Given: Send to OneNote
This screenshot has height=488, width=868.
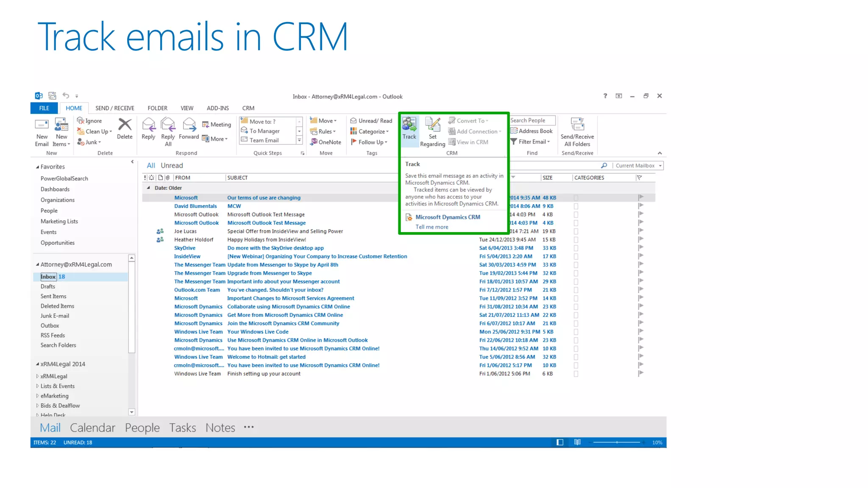Looking at the screenshot, I should click(x=325, y=142).
